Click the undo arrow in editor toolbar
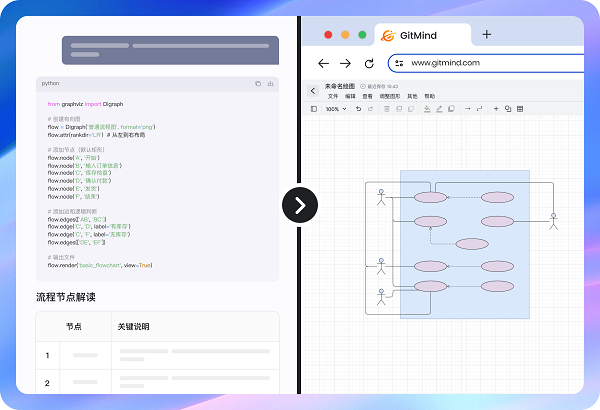Image resolution: width=600 pixels, height=410 pixels. tap(358, 109)
